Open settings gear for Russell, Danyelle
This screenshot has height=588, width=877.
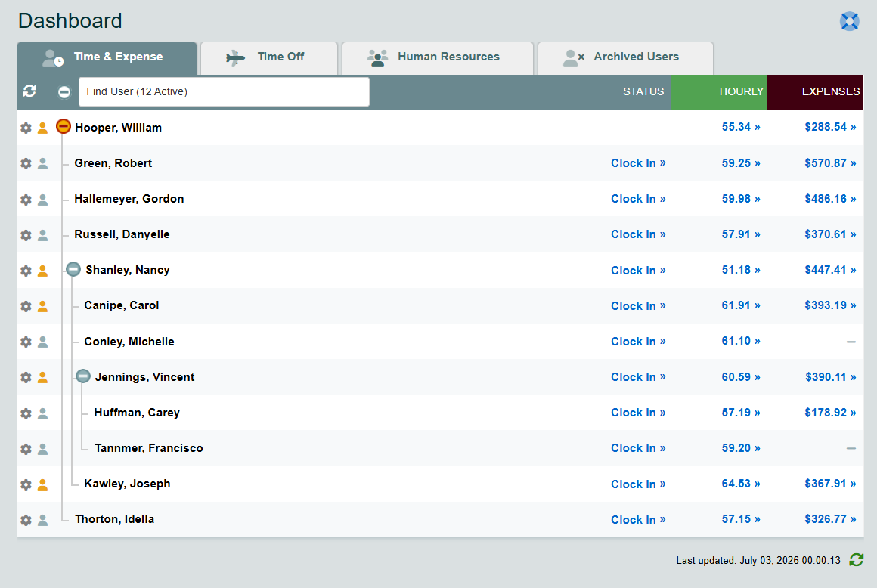point(26,235)
